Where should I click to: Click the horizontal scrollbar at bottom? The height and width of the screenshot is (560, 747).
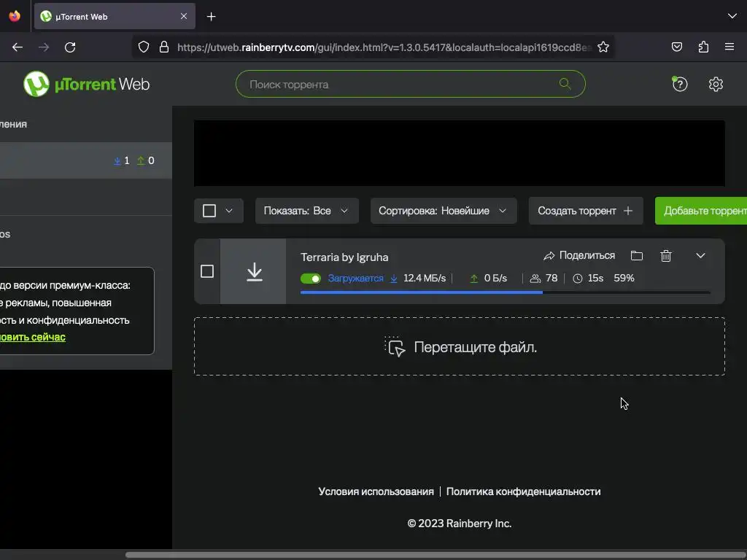point(436,555)
